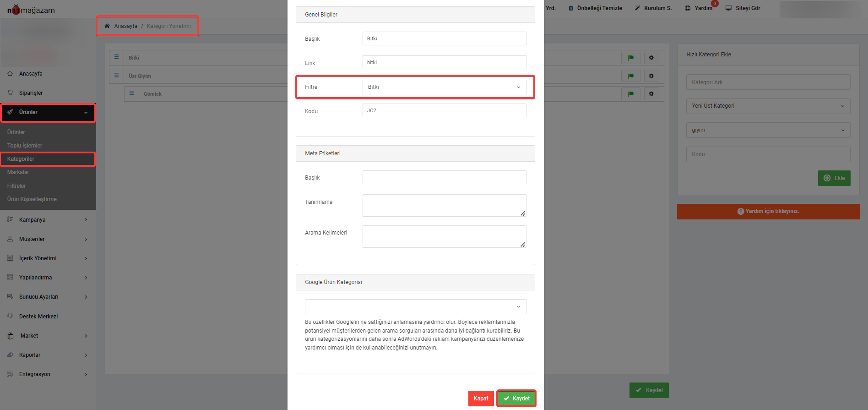
Task: Click the Destek Merkezi icon in sidebar
Action: pos(10,316)
